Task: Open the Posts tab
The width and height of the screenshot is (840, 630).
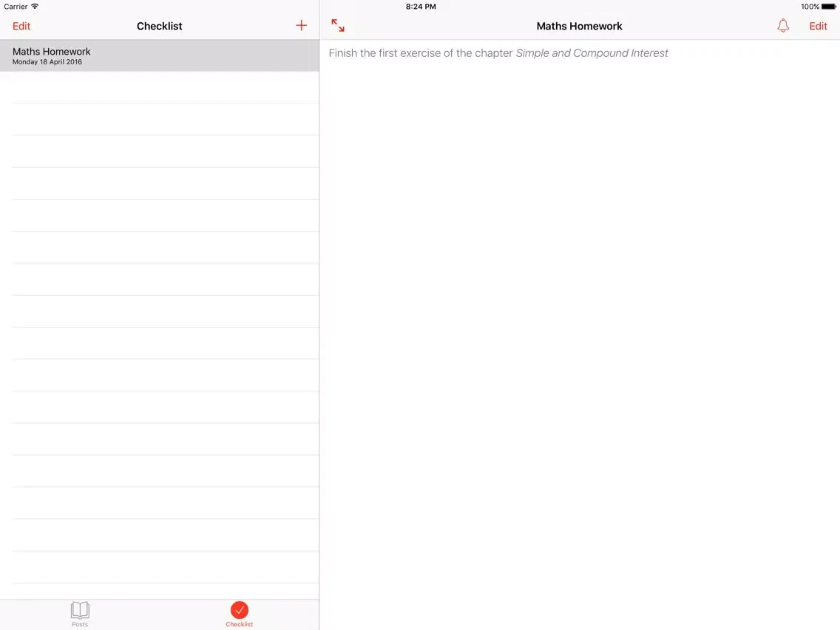Action: point(80,614)
